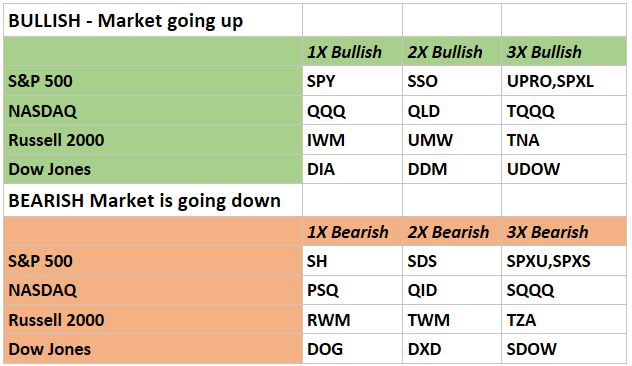Select the '2X Bearish' column header
The height and width of the screenshot is (366, 632).
coord(452,231)
